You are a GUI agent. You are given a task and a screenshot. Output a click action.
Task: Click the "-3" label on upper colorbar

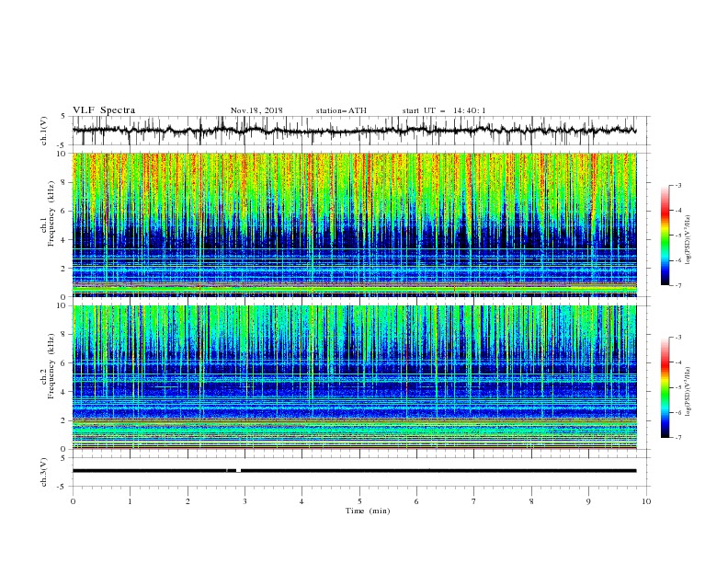[677, 186]
